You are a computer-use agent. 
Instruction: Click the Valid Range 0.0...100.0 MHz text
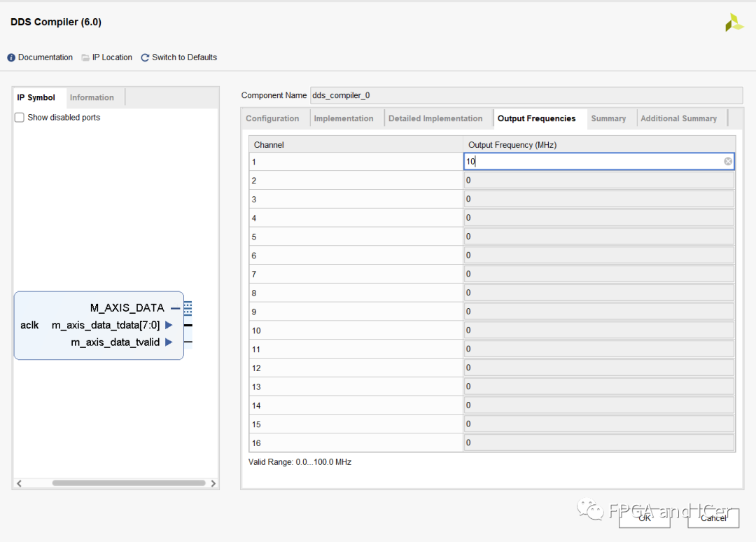tap(300, 462)
